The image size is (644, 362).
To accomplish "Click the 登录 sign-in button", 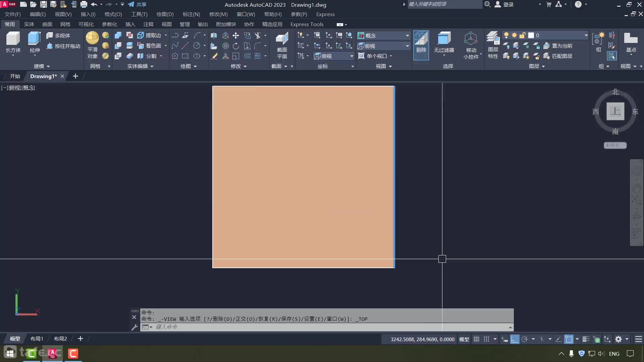I will point(504,4).
